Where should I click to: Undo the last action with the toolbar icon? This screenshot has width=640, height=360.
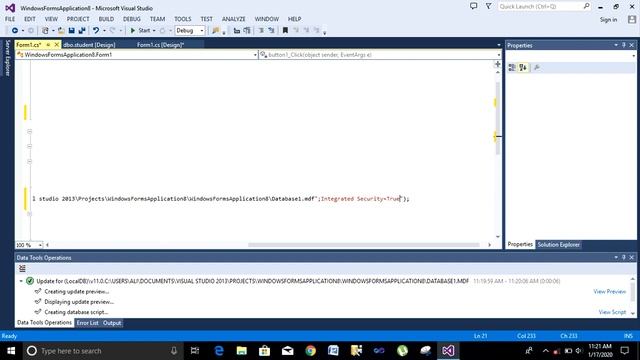pos(96,31)
